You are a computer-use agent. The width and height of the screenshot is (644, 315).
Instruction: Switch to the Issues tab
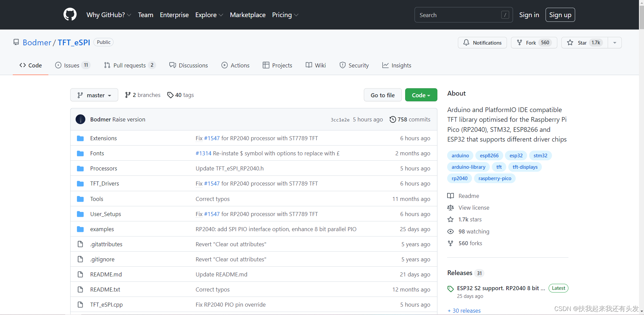coord(73,65)
